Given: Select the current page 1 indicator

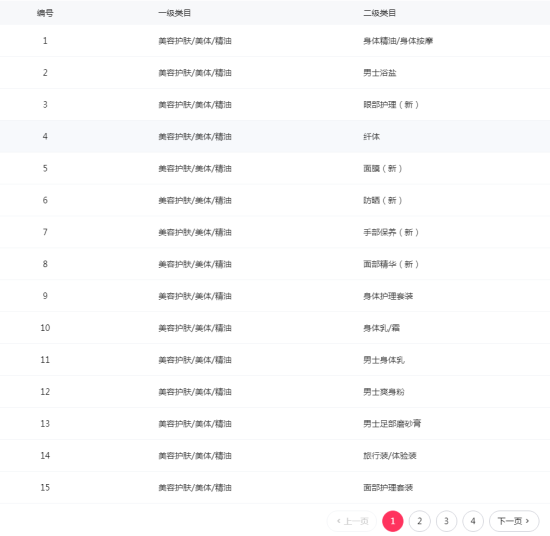Looking at the screenshot, I should pyautogui.click(x=393, y=521).
